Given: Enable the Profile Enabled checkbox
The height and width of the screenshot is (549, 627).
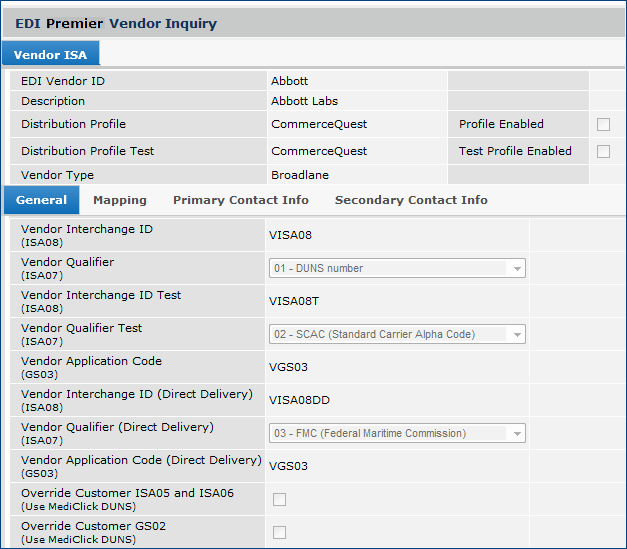Looking at the screenshot, I should tap(603, 125).
